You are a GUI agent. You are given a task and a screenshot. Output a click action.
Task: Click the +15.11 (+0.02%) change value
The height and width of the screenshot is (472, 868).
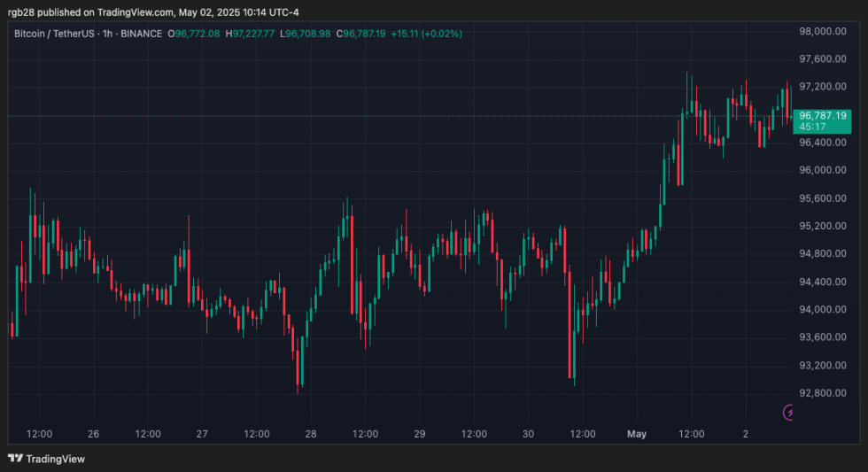pos(427,34)
